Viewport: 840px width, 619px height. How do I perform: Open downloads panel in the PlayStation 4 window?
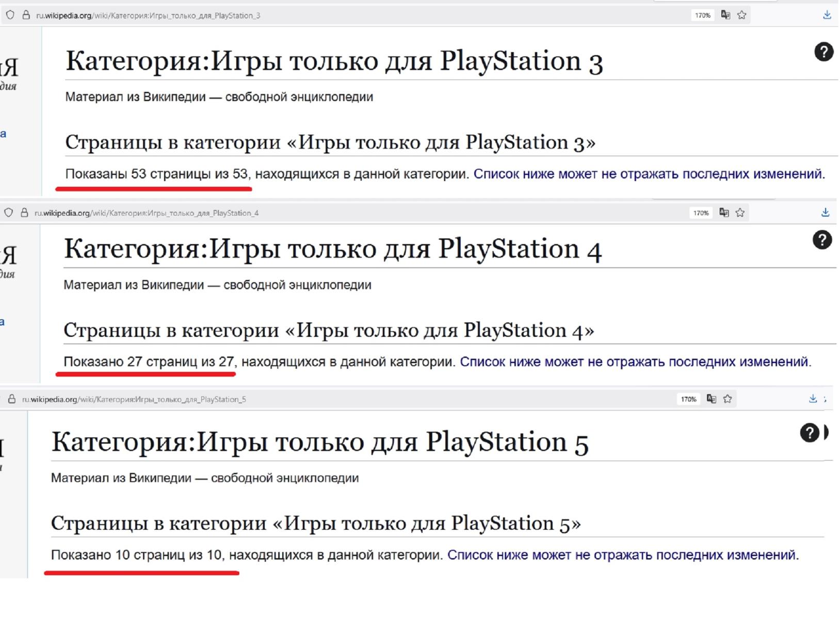pyautogui.click(x=826, y=213)
